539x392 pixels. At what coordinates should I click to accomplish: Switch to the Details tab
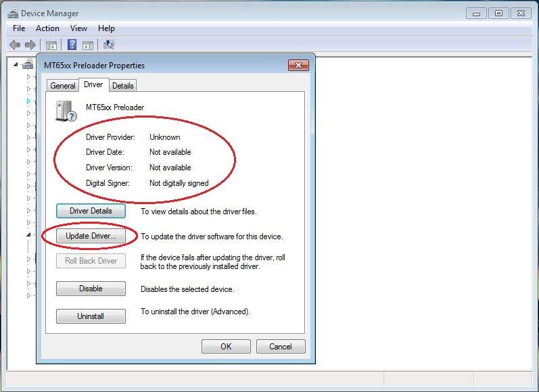coord(122,86)
